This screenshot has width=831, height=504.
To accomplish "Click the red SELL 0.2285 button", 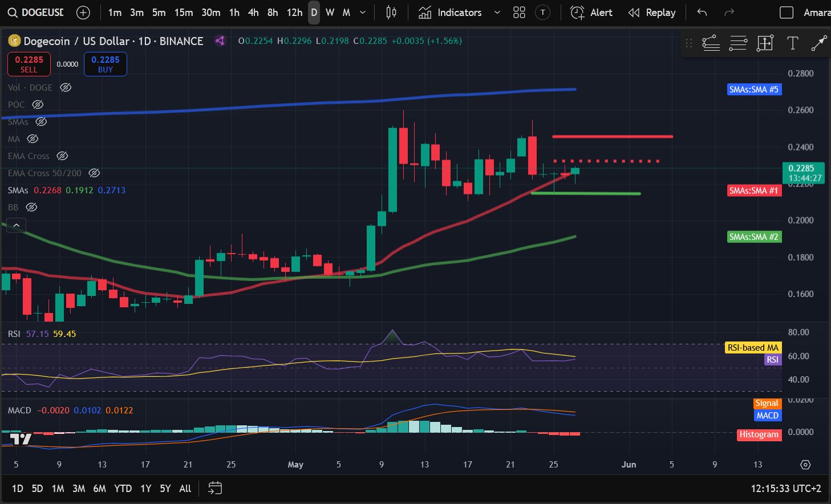I will pyautogui.click(x=29, y=64).
